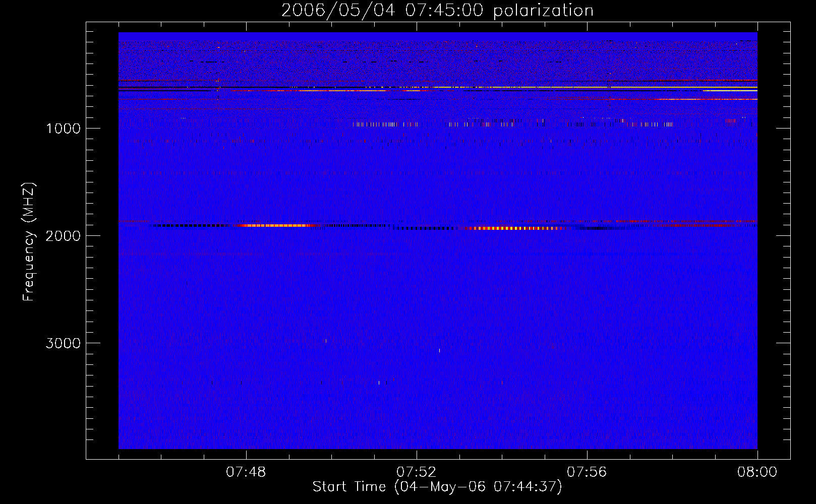Click the plot title '2006/05/04 07:45:00 polarization'
Viewport: 816px width, 504px height.
tap(437, 11)
